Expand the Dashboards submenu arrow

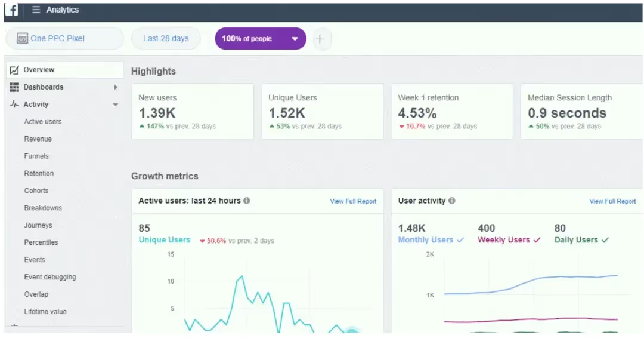(116, 87)
